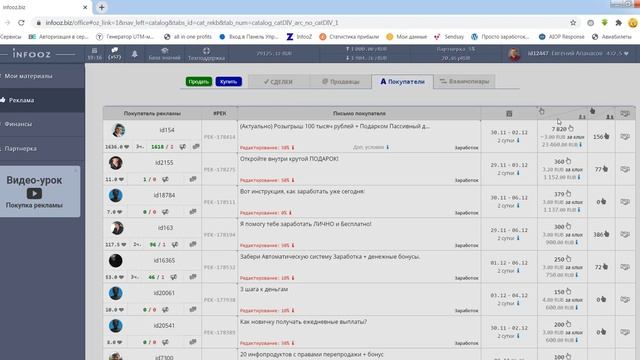Open the notifications bell in the header
This screenshot has height=360, width=640.
[134, 54]
